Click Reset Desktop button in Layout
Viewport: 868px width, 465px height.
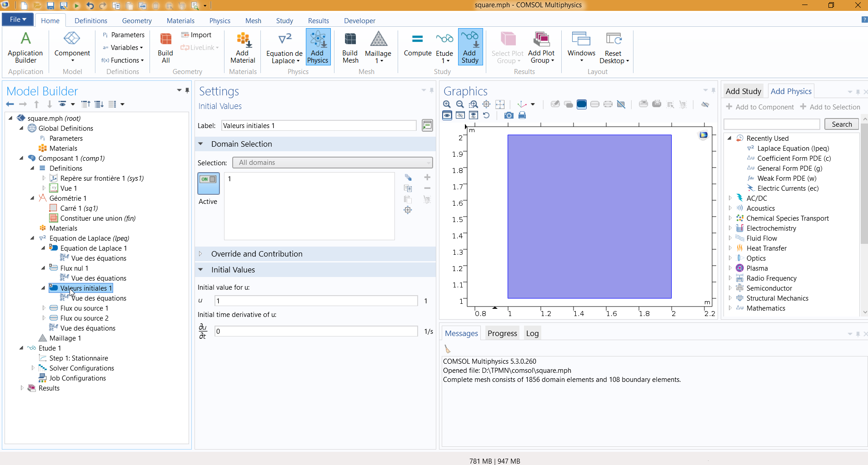(614, 48)
